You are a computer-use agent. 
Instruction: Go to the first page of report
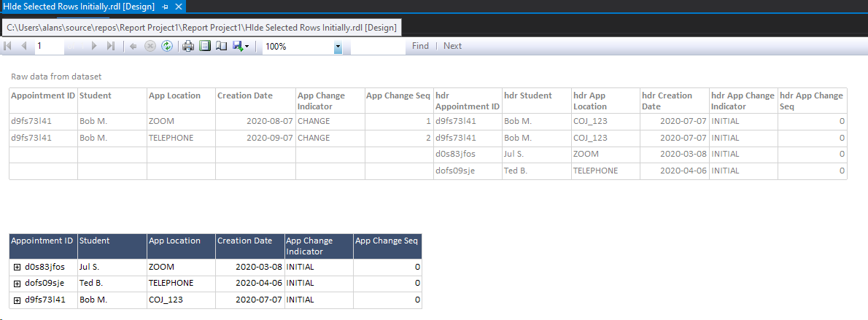pyautogui.click(x=8, y=47)
